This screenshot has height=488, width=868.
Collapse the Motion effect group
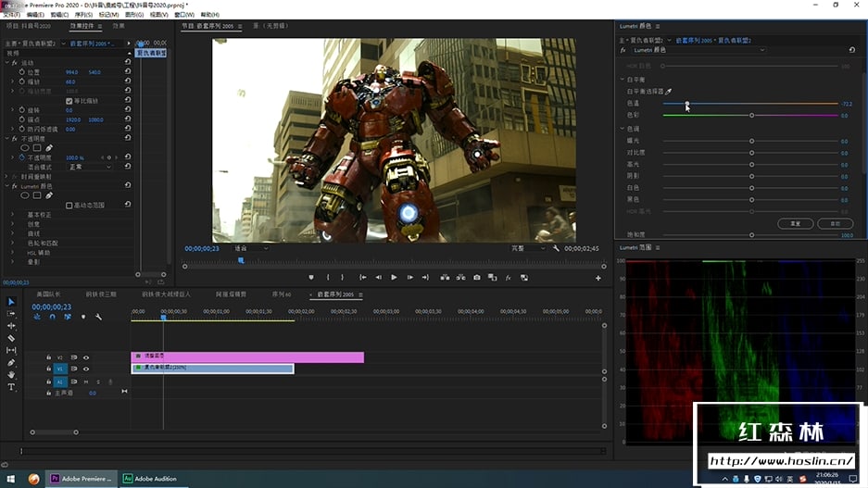coord(7,63)
